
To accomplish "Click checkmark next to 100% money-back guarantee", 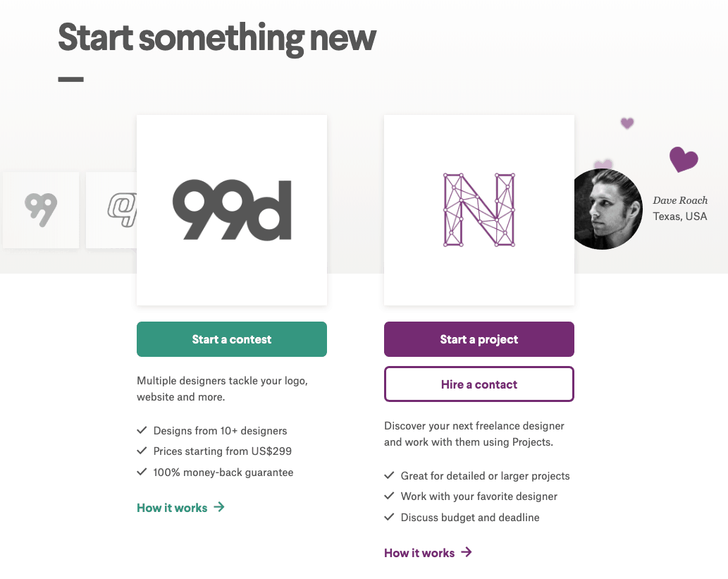I will pyautogui.click(x=142, y=472).
